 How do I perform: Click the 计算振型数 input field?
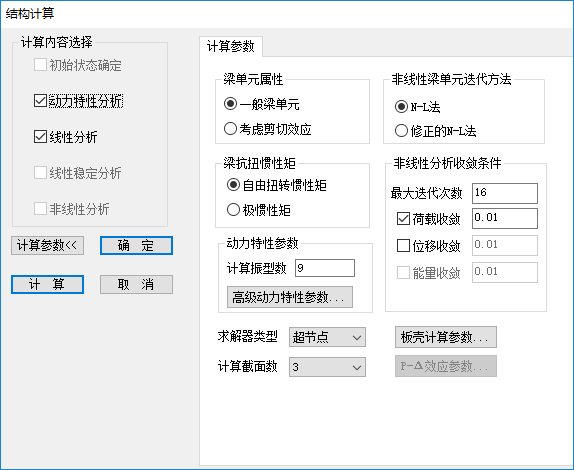pyautogui.click(x=325, y=268)
